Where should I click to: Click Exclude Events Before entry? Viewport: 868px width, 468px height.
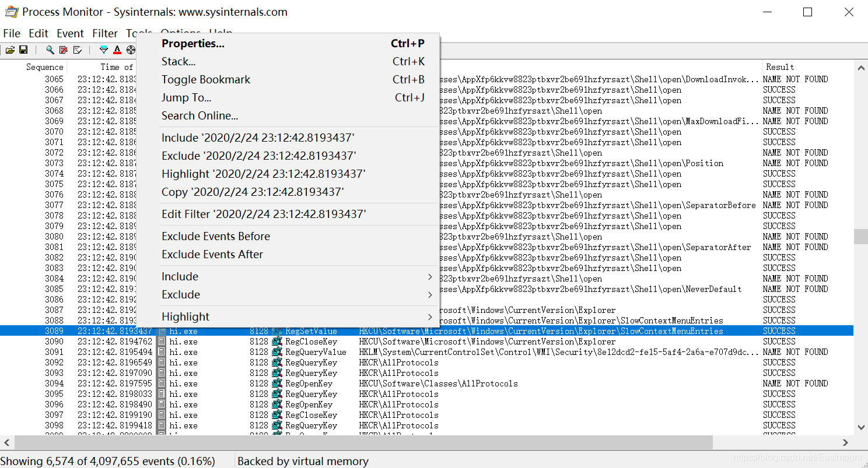pos(216,237)
